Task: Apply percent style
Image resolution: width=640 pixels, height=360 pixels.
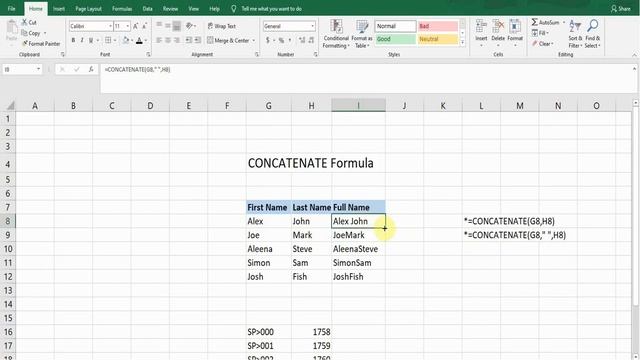Action: tap(281, 40)
